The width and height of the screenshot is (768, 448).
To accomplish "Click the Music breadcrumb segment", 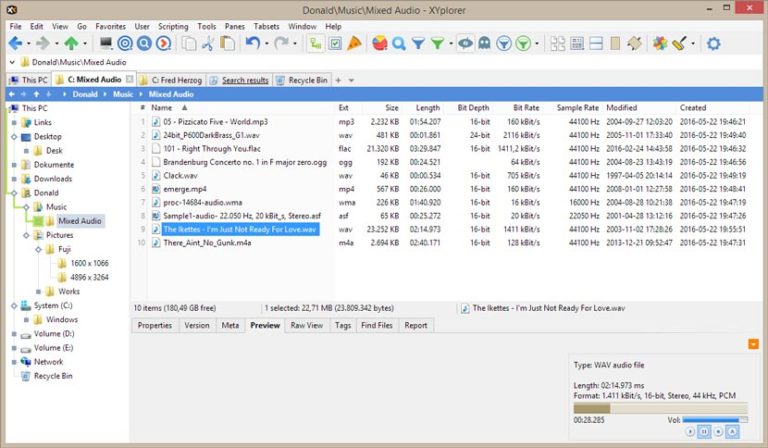I will tap(123, 94).
